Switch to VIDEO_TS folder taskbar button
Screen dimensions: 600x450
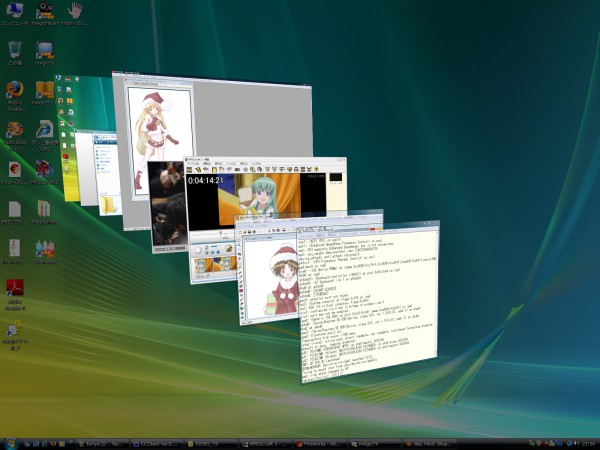click(x=211, y=444)
